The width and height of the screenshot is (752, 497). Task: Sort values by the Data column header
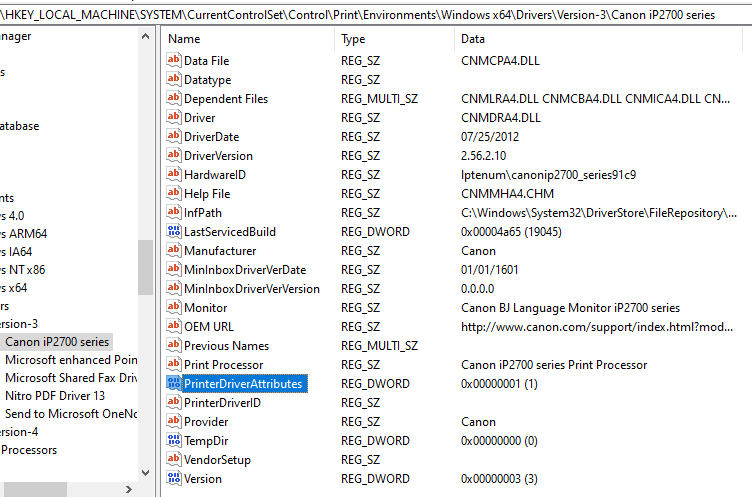click(598, 39)
